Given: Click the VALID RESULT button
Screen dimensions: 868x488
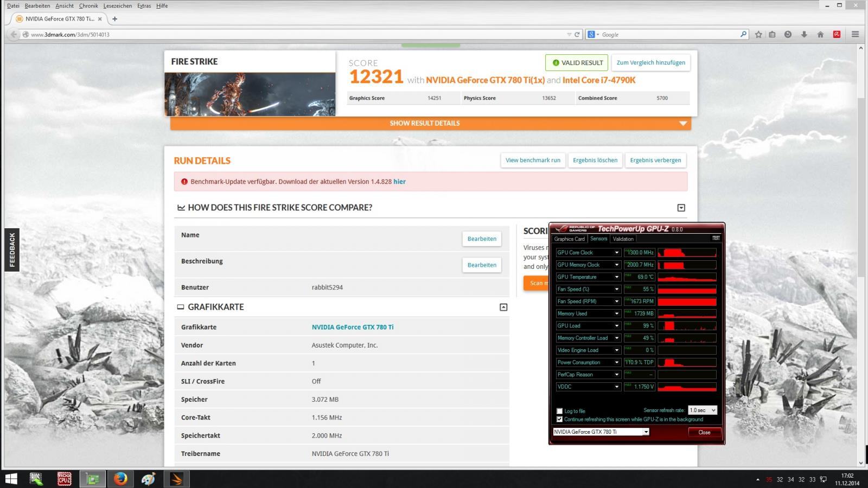Looking at the screenshot, I should [577, 62].
